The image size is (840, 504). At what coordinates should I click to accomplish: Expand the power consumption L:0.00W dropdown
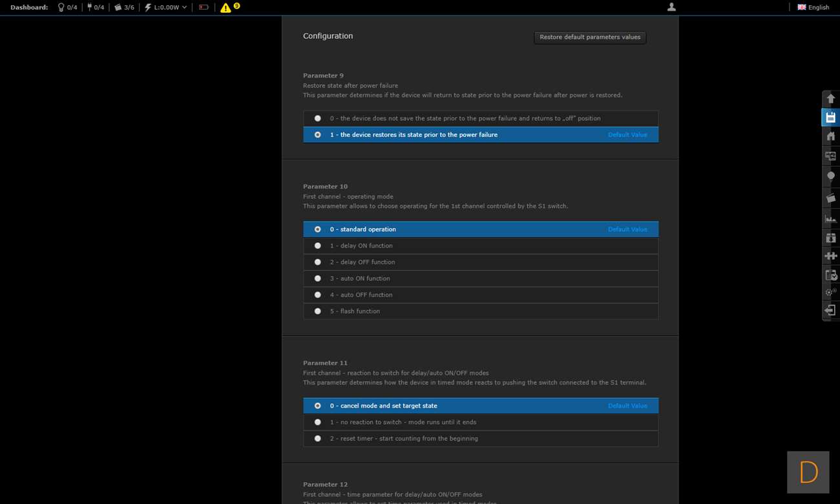click(x=166, y=8)
